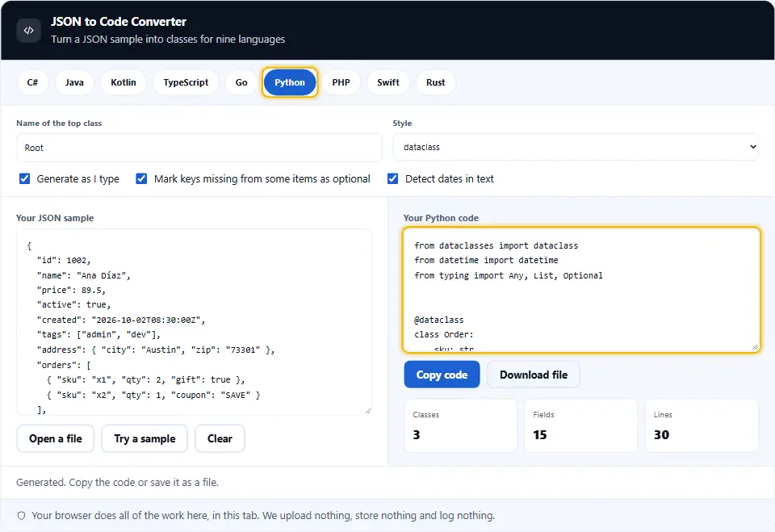
Task: Select the Go language tab
Action: coord(241,82)
